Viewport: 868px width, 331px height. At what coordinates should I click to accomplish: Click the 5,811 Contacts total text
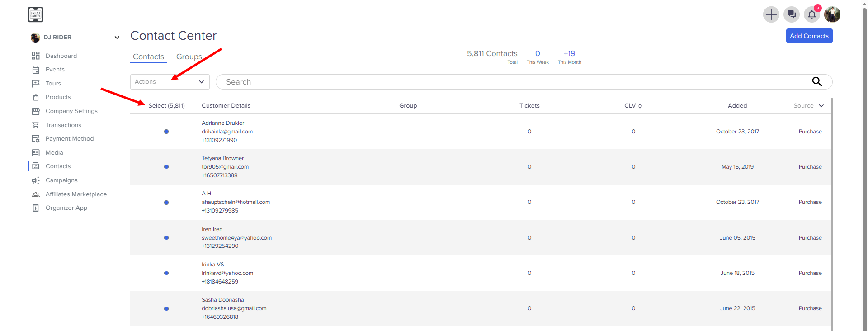point(492,53)
